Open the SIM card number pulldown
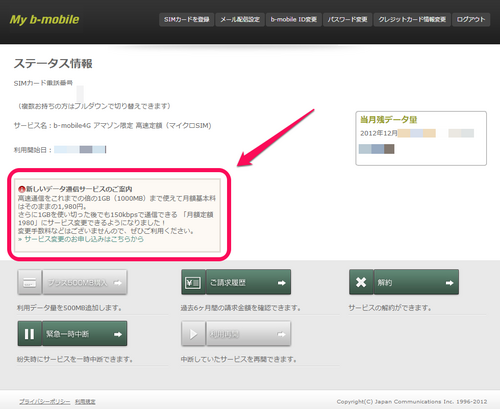Image resolution: width=500 pixels, height=409 pixels. (x=80, y=93)
